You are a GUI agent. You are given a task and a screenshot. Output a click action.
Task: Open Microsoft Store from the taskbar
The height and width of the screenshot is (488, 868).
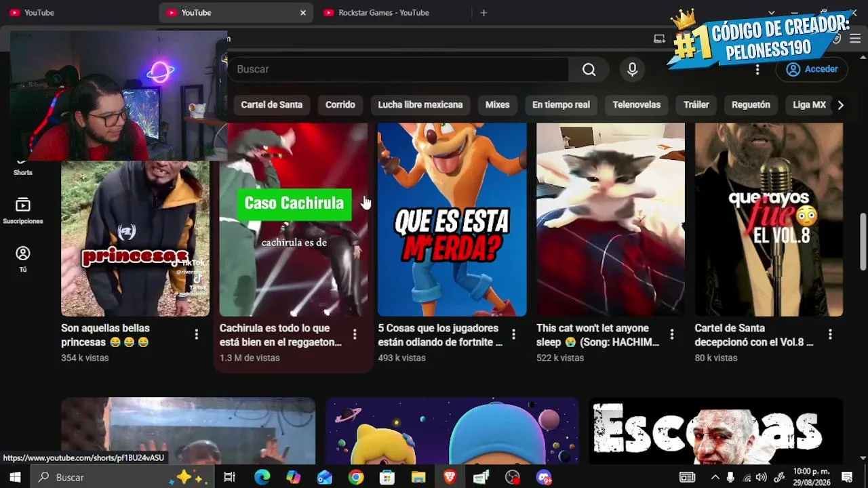click(x=387, y=477)
